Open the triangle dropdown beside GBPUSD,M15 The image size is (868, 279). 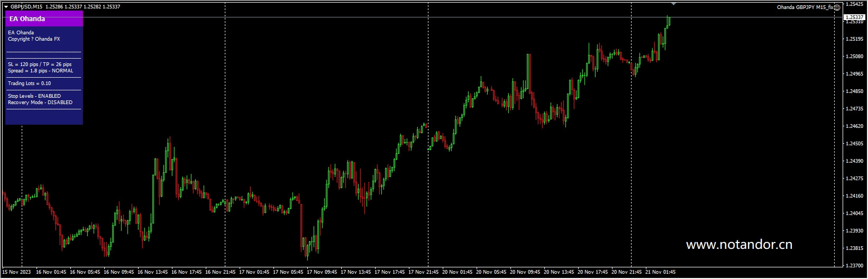click(x=6, y=7)
